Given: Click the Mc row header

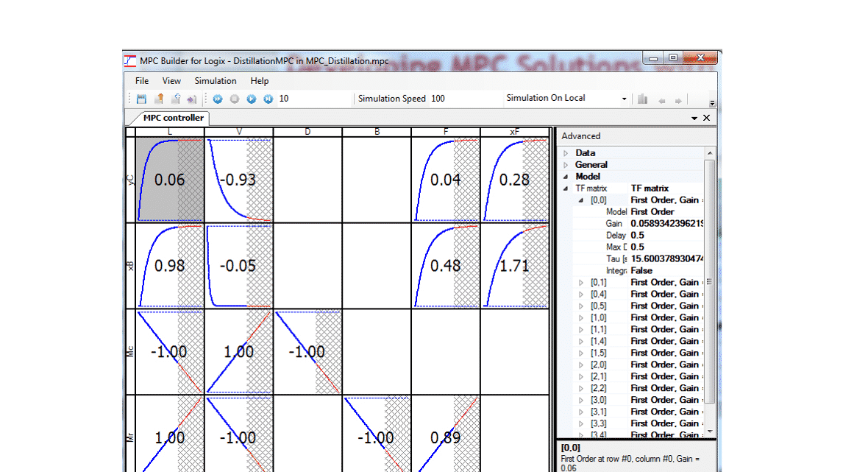Looking at the screenshot, I should coord(131,351).
